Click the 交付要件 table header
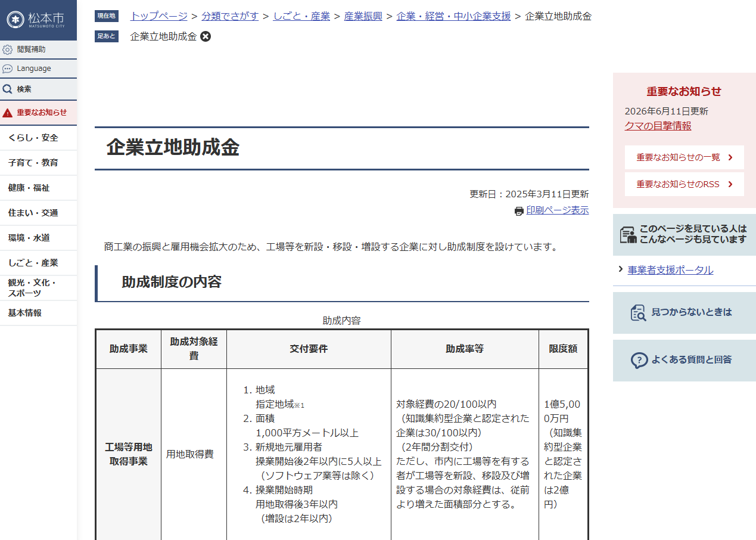Image resolution: width=756 pixels, height=540 pixels. (x=309, y=349)
